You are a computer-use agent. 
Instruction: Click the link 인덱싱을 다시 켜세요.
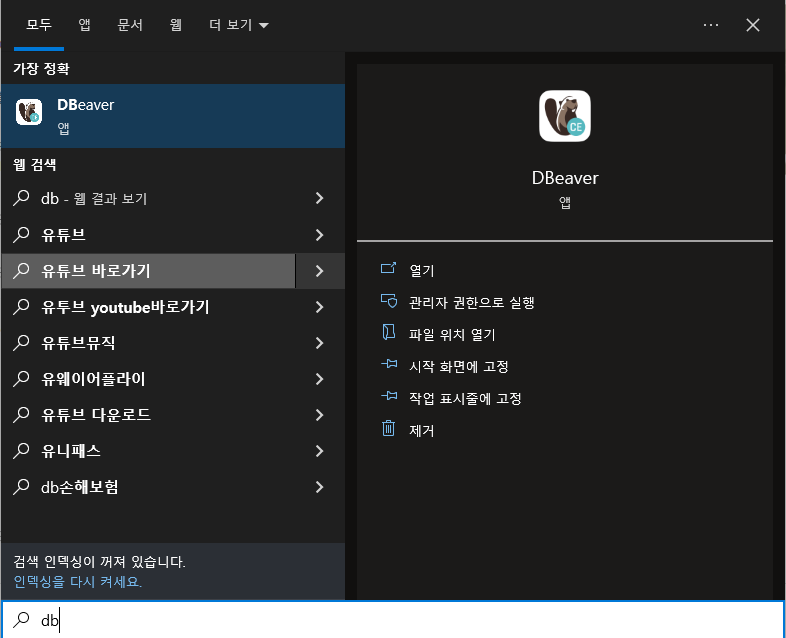coord(78,582)
